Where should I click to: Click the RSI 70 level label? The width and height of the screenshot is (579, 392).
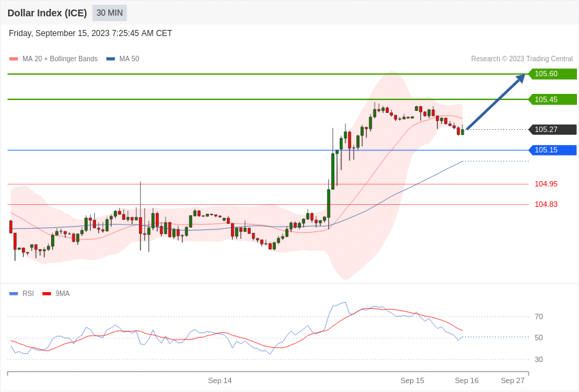pyautogui.click(x=539, y=316)
